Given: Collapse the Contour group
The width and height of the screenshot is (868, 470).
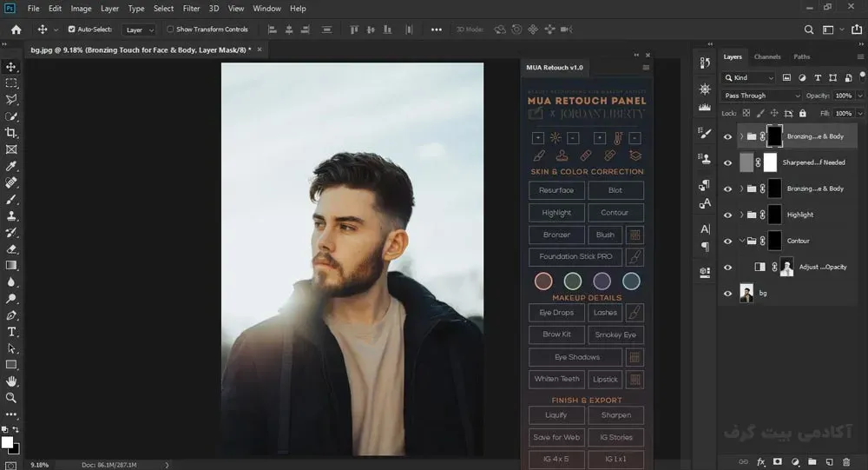Looking at the screenshot, I should pos(742,241).
